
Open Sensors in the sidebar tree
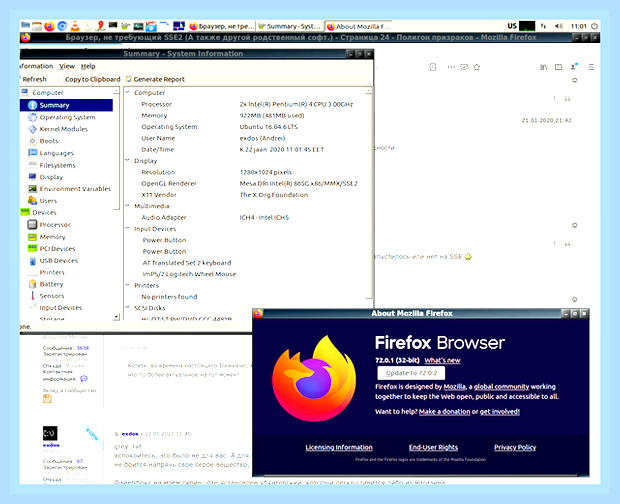point(51,296)
